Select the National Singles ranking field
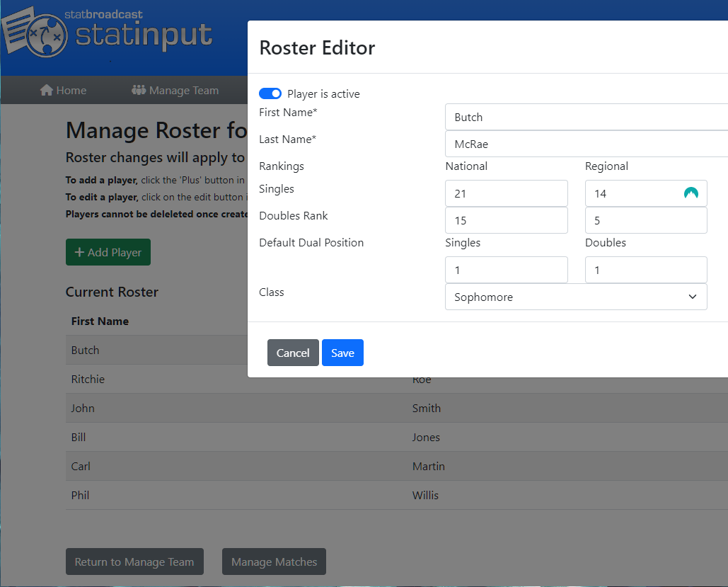Image resolution: width=728 pixels, height=587 pixels. pyautogui.click(x=506, y=193)
